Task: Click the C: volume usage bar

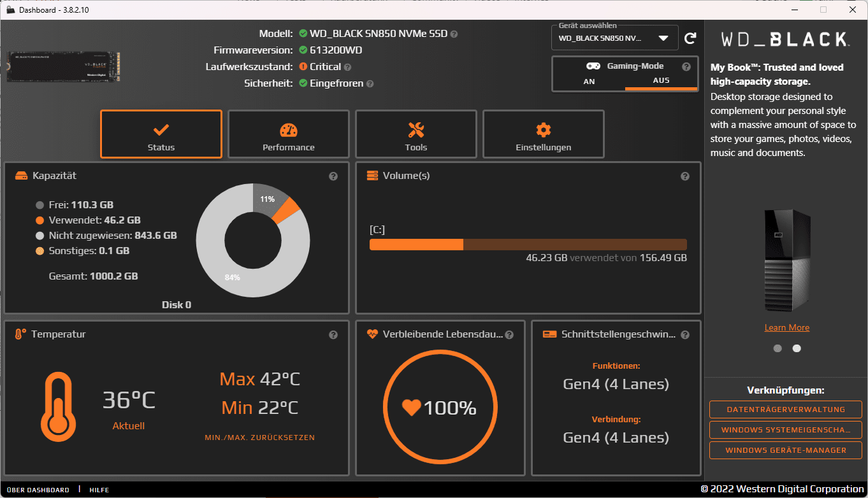Action: [528, 245]
